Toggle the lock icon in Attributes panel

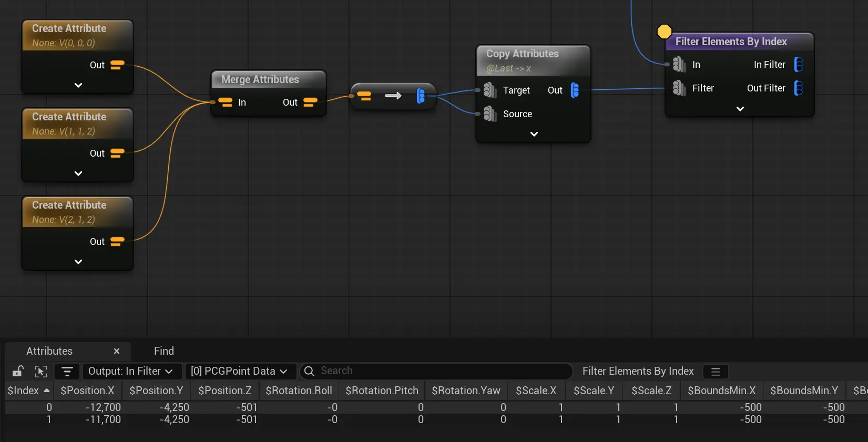coord(18,371)
